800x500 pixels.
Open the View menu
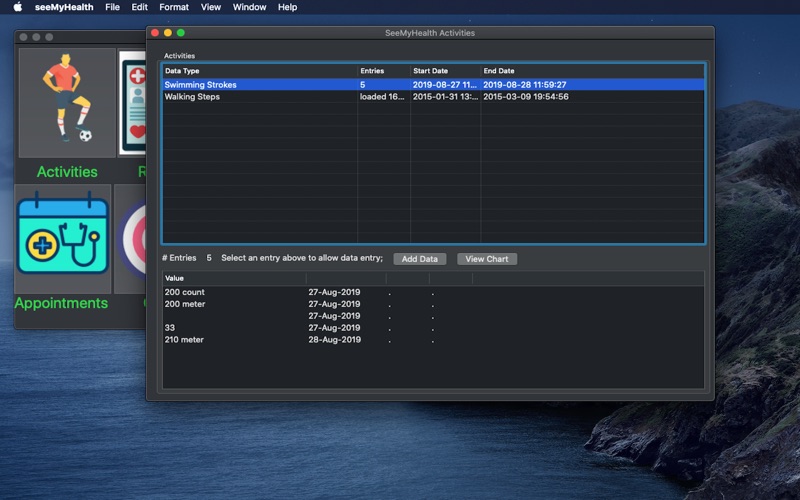(211, 7)
